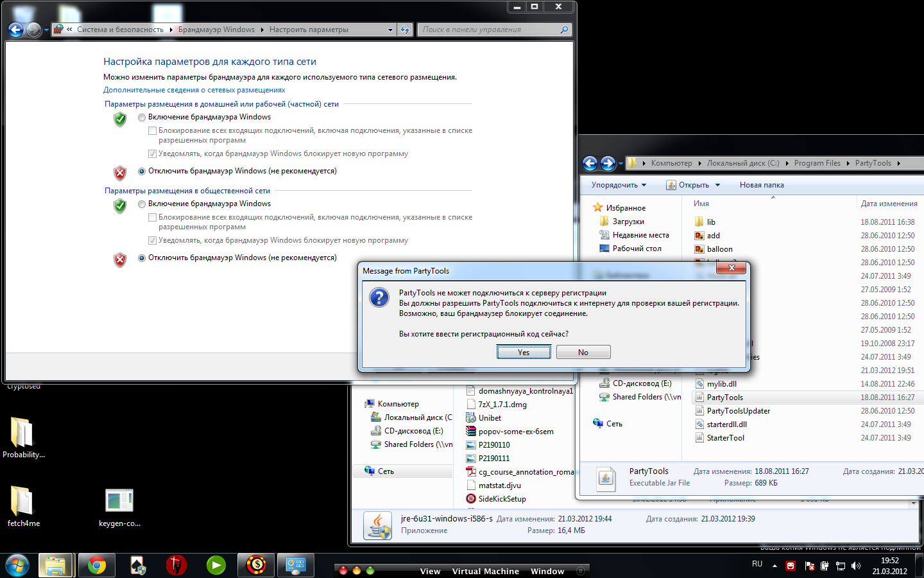Select Unibet in the back explorer list
The image size is (924, 578).
click(484, 418)
